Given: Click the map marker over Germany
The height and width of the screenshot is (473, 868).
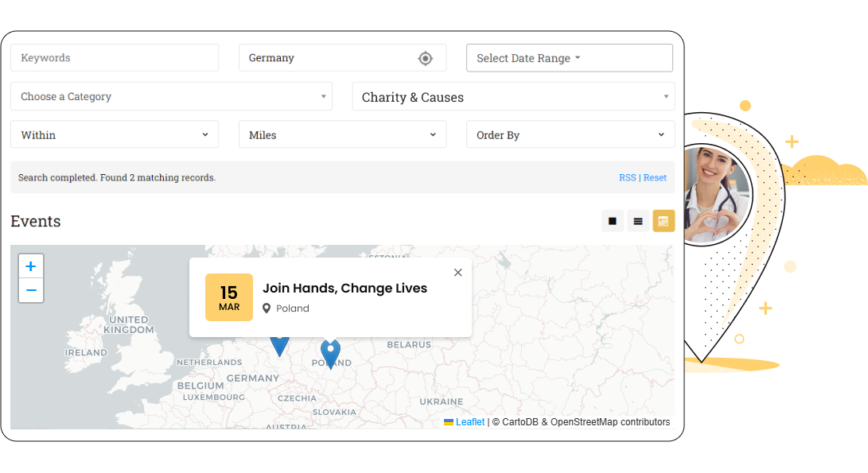Looking at the screenshot, I should tap(280, 342).
